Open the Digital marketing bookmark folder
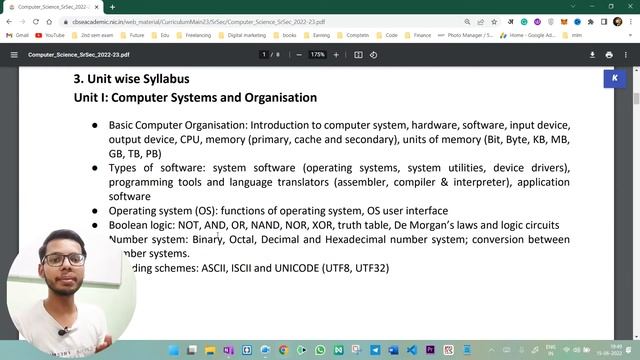 click(x=242, y=35)
